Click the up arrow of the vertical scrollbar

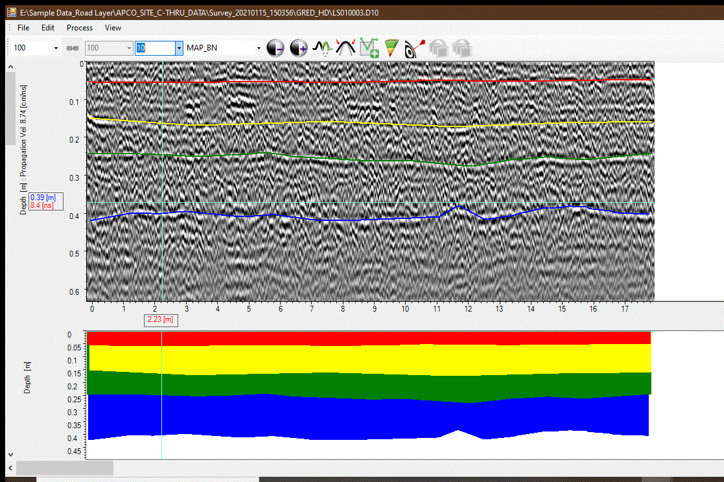[x=11, y=67]
